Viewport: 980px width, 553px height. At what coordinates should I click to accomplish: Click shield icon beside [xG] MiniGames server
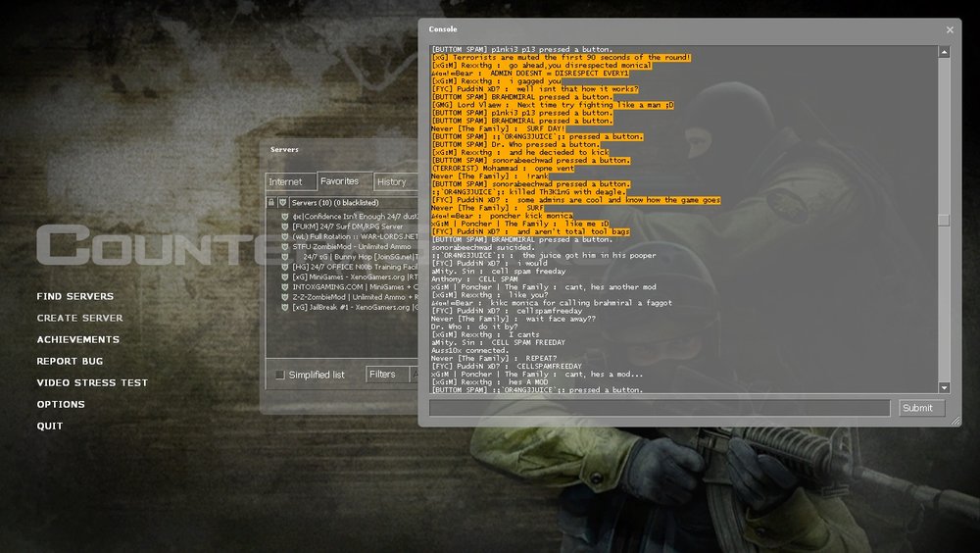[x=285, y=276]
